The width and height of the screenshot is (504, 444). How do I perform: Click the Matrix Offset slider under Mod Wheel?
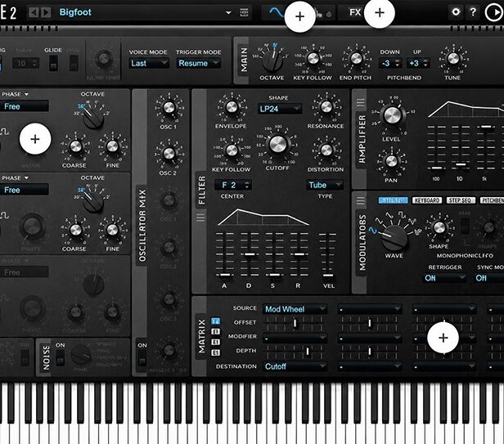coord(294,323)
